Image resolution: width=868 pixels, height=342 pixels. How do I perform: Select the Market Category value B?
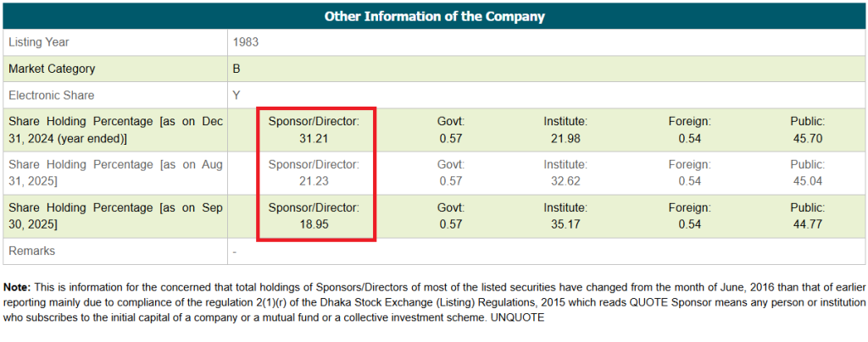(236, 69)
